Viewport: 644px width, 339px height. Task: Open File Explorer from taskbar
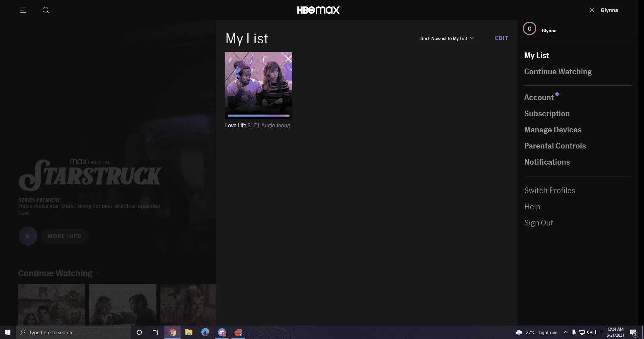pyautogui.click(x=189, y=332)
